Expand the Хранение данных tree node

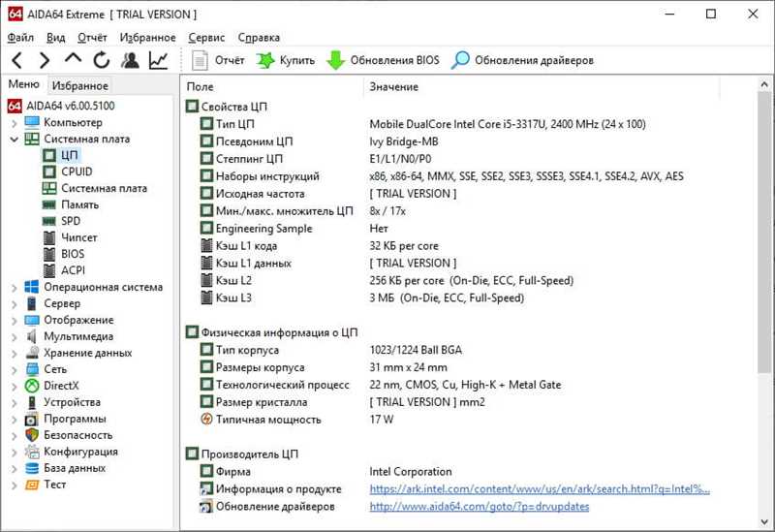point(15,353)
